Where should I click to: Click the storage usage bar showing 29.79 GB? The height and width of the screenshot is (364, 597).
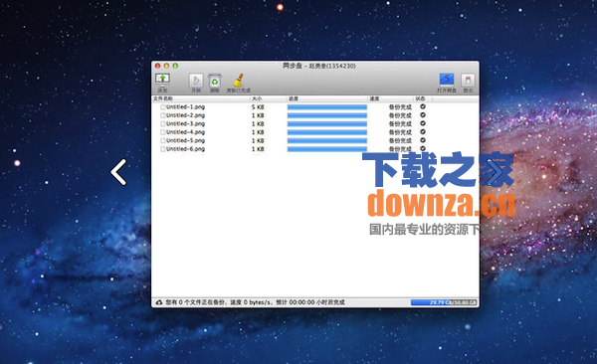(444, 302)
